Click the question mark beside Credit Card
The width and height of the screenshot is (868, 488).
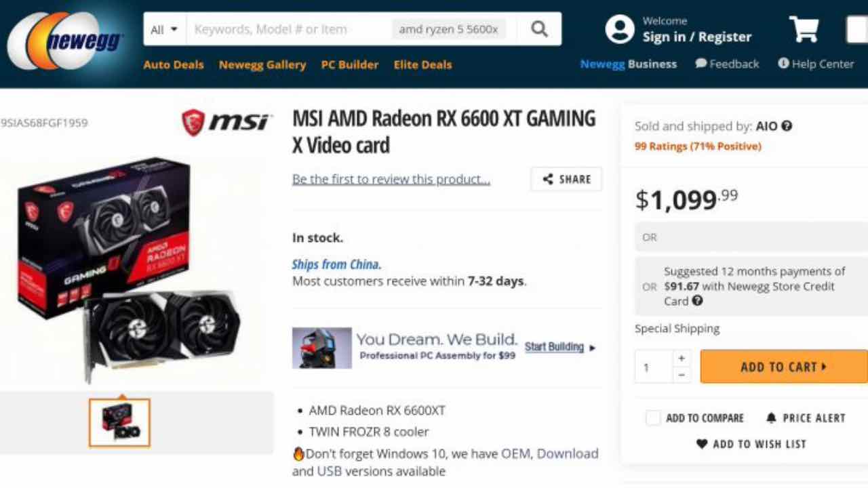pyautogui.click(x=697, y=301)
